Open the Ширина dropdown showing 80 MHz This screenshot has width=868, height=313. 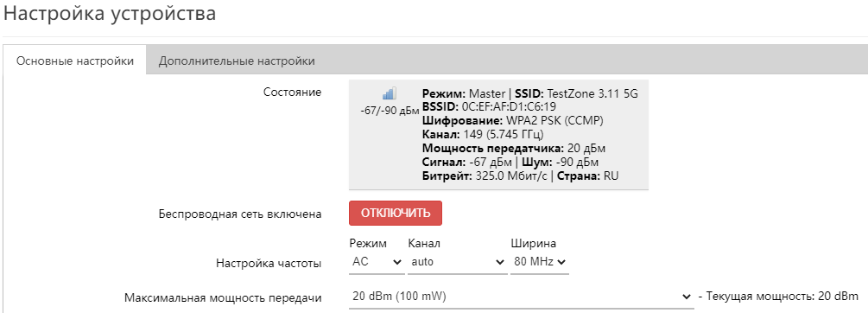(539, 262)
